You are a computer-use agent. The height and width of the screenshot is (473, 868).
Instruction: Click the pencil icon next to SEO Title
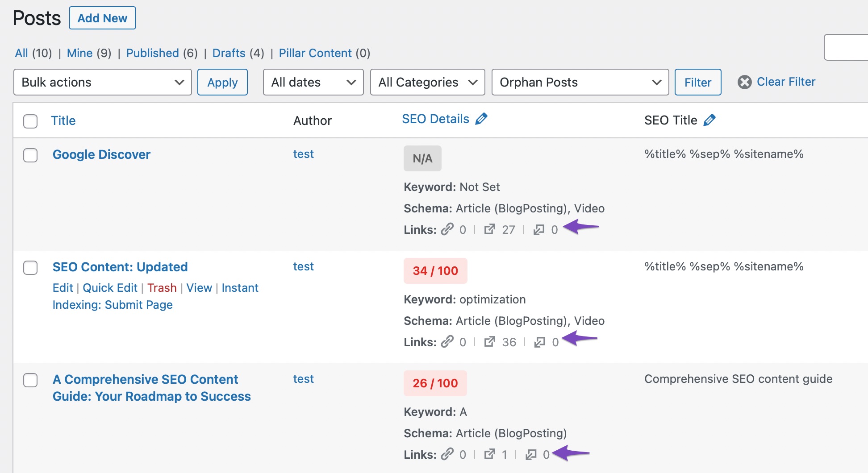click(709, 120)
